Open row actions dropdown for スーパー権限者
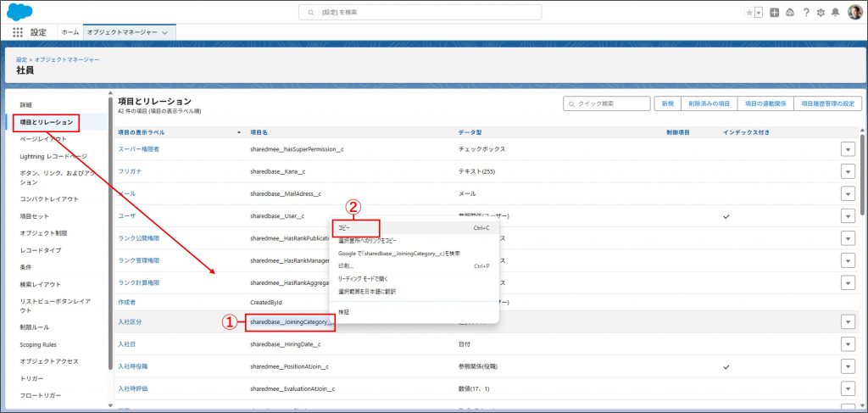Image resolution: width=868 pixels, height=413 pixels. [x=847, y=149]
